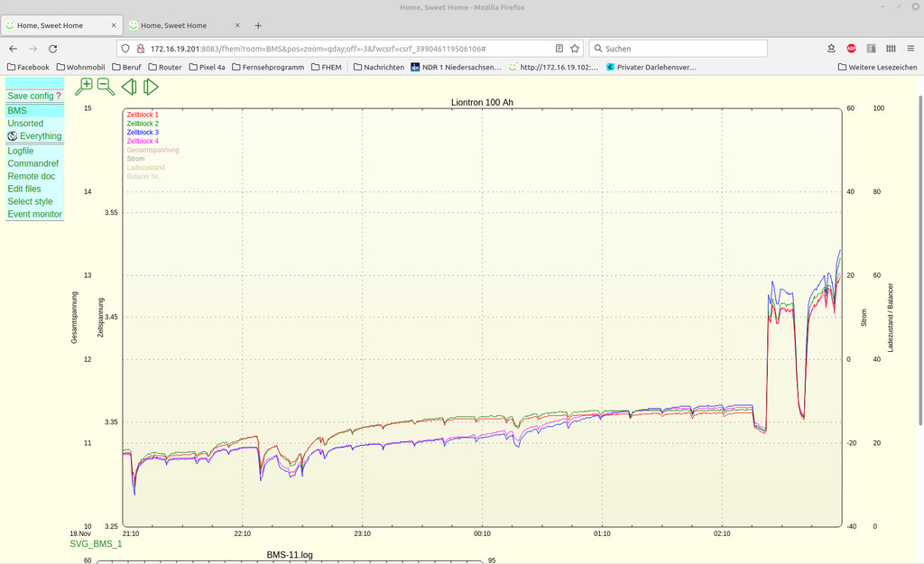Open the FHEM bookmarks folder
This screenshot has width=924, height=564.
(x=327, y=67)
